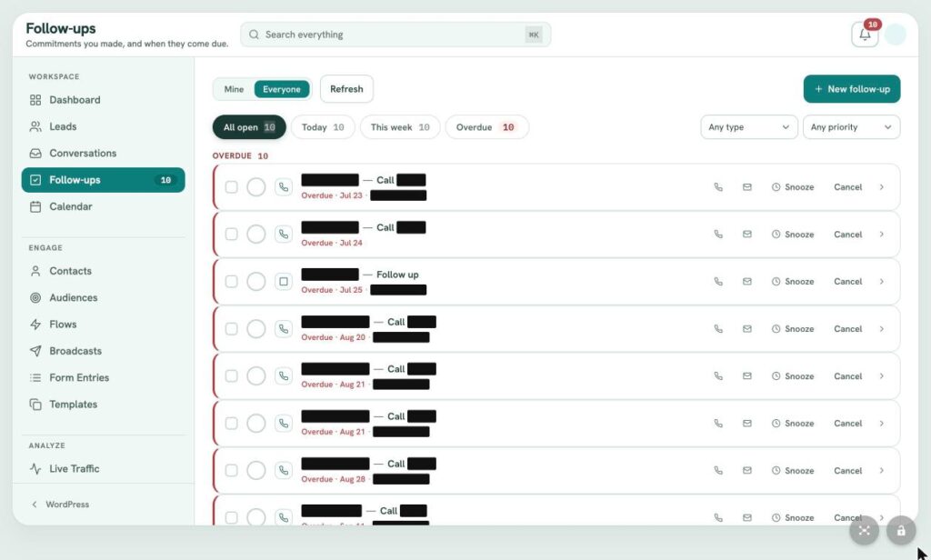Email the contact in the Jul 23 row
Viewport: 931px width, 560px height.
pos(747,187)
